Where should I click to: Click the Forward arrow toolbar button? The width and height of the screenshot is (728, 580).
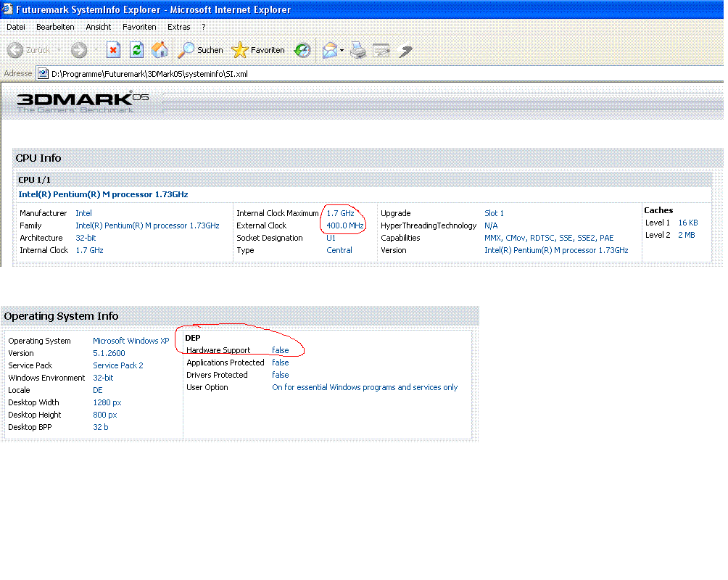79,50
